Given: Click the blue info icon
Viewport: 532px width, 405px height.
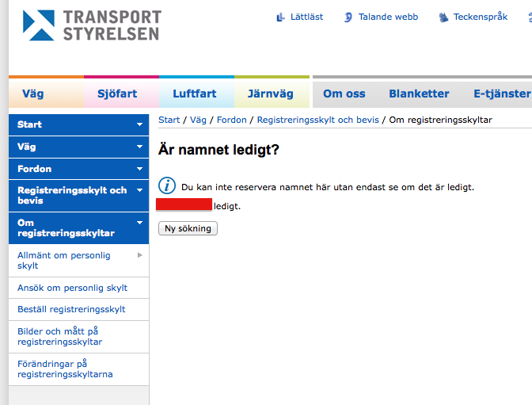Looking at the screenshot, I should (x=167, y=186).
